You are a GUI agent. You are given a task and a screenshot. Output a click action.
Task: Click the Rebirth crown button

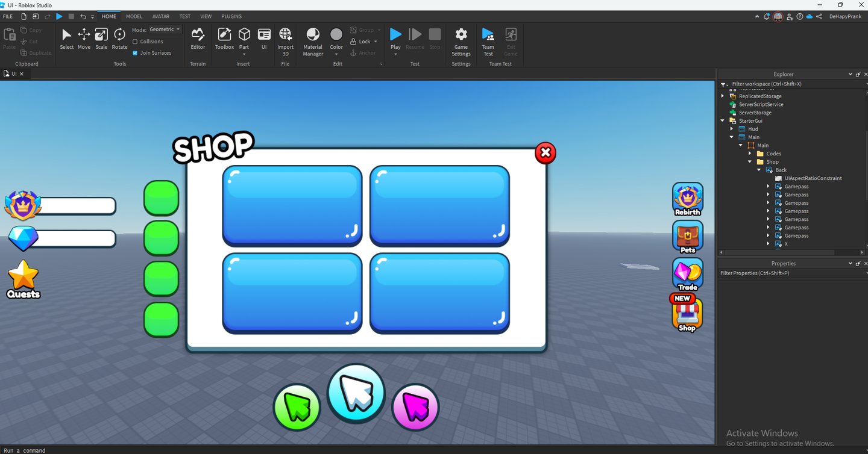(688, 199)
